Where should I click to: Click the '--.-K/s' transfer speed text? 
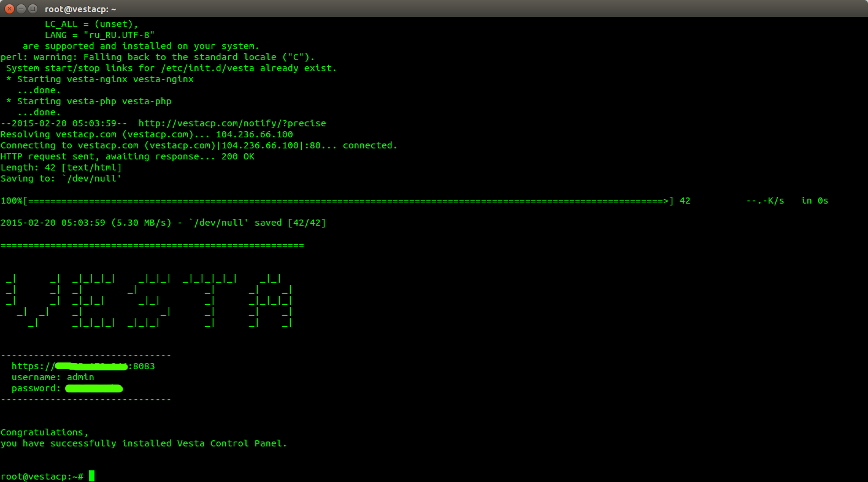766,201
